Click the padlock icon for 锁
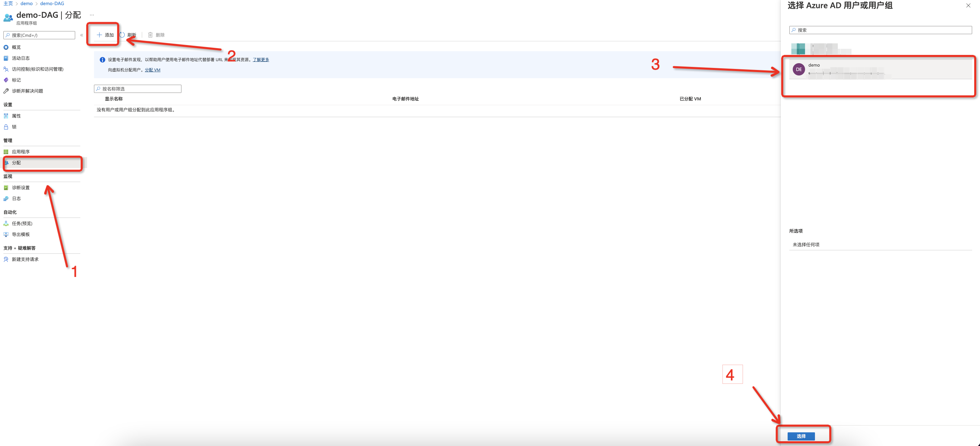This screenshot has height=446, width=980. pos(6,127)
